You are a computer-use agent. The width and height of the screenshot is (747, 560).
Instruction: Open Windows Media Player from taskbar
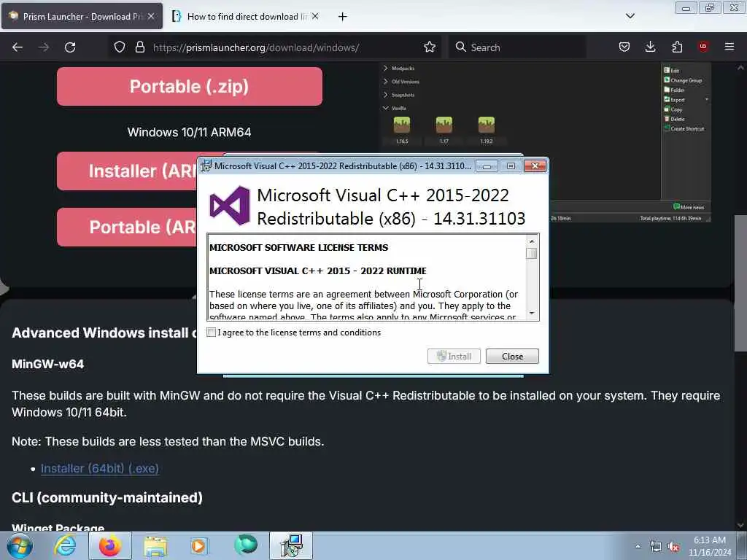click(x=199, y=545)
